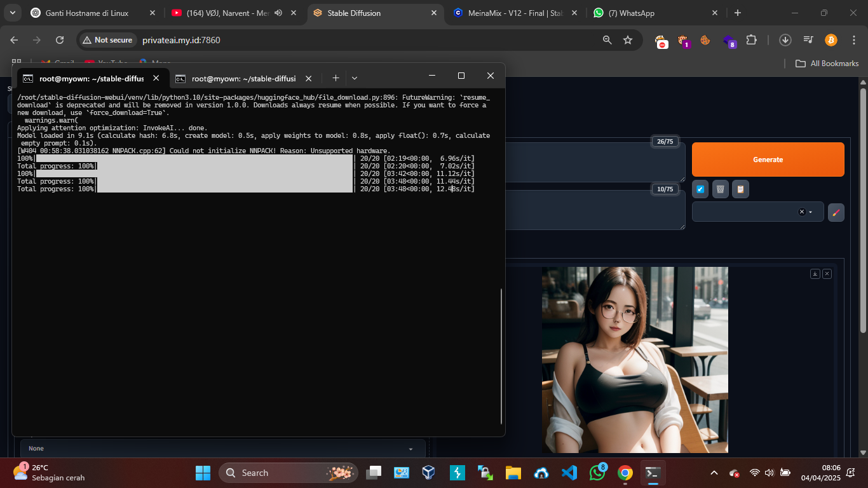
Task: Open File Explorer from the taskbar
Action: tap(513, 473)
